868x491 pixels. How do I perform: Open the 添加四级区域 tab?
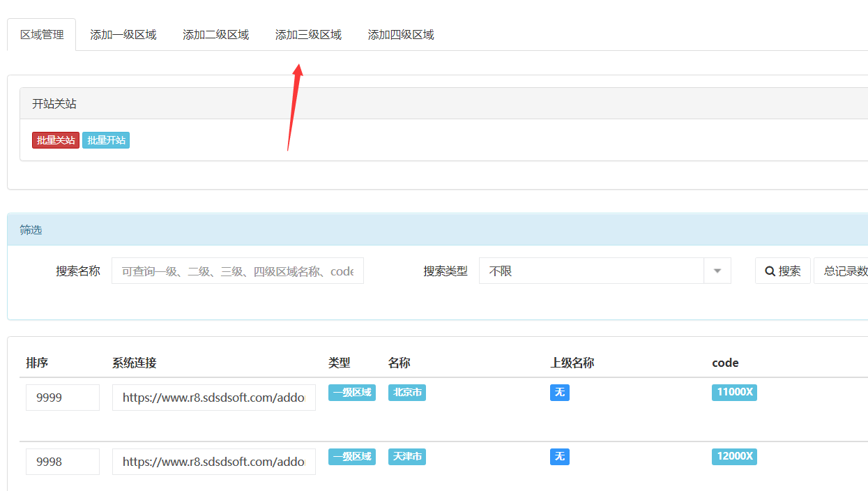[x=401, y=35]
